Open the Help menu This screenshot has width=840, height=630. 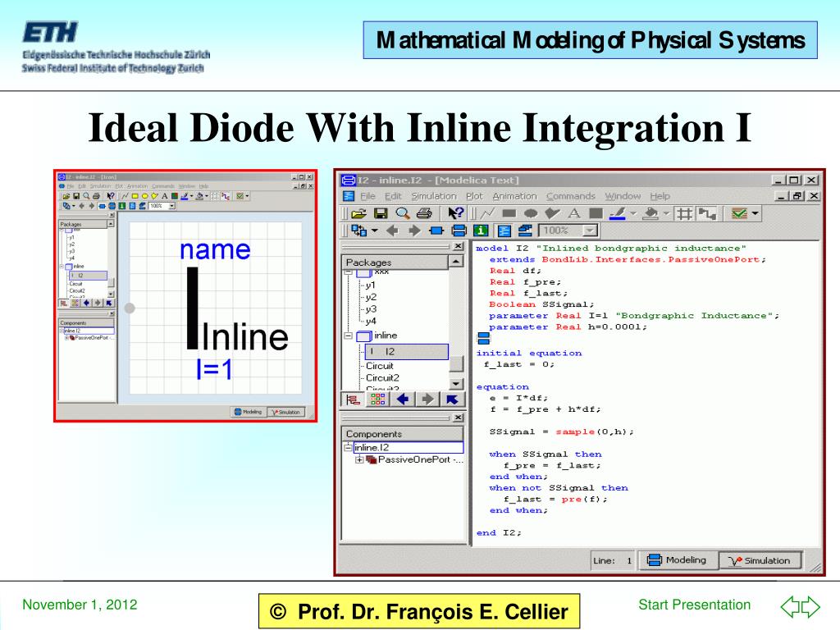point(660,196)
